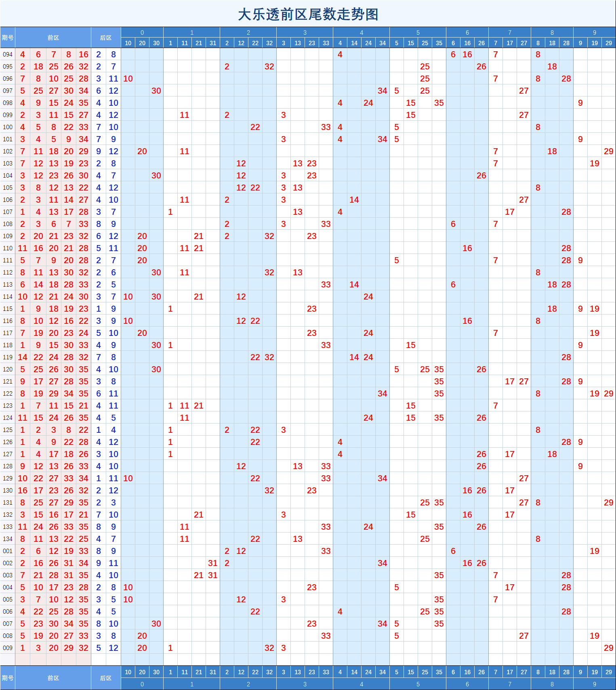Select issue number 130
The image size is (616, 690).
8,491
